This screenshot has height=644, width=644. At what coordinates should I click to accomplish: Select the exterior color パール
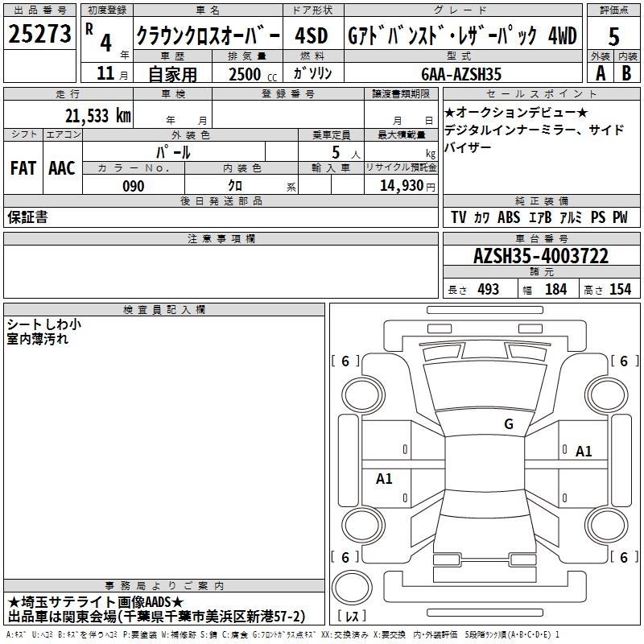[173, 152]
